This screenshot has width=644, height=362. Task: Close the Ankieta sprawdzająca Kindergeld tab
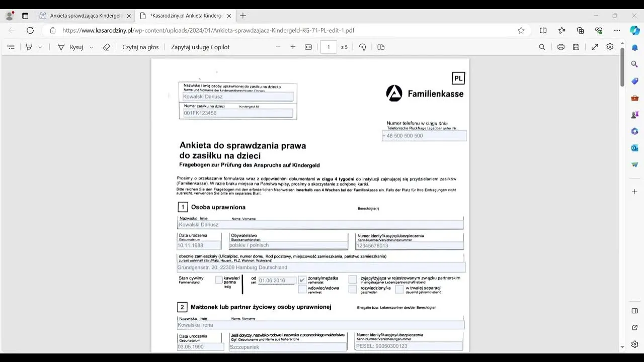(129, 16)
